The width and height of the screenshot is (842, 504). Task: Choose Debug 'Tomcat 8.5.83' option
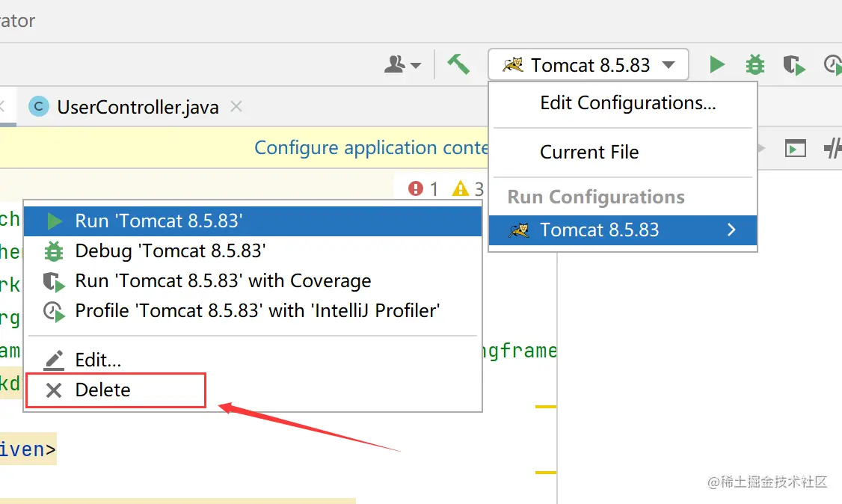(170, 251)
